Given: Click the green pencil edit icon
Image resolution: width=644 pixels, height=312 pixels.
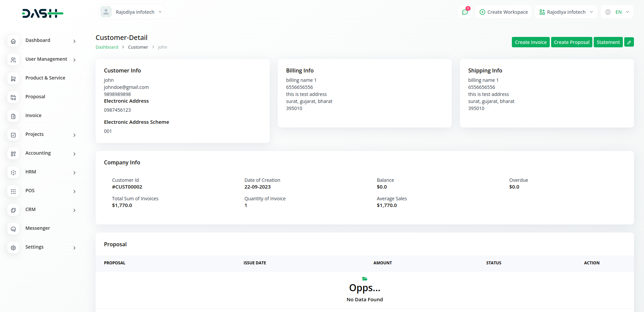Looking at the screenshot, I should (629, 42).
